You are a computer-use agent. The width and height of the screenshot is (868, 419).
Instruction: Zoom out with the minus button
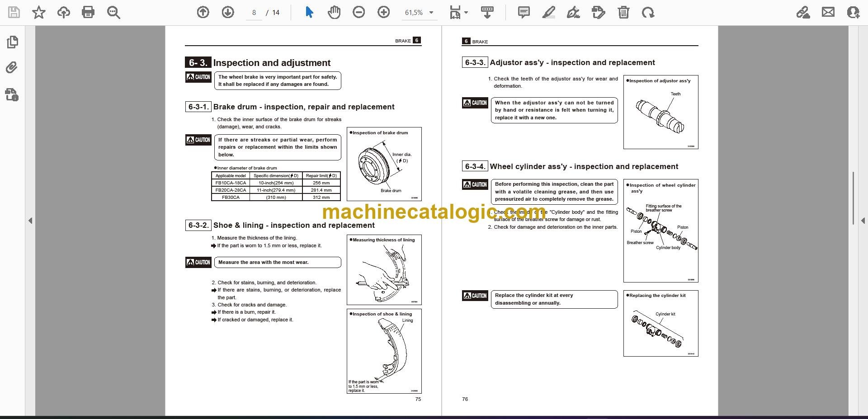[359, 12]
